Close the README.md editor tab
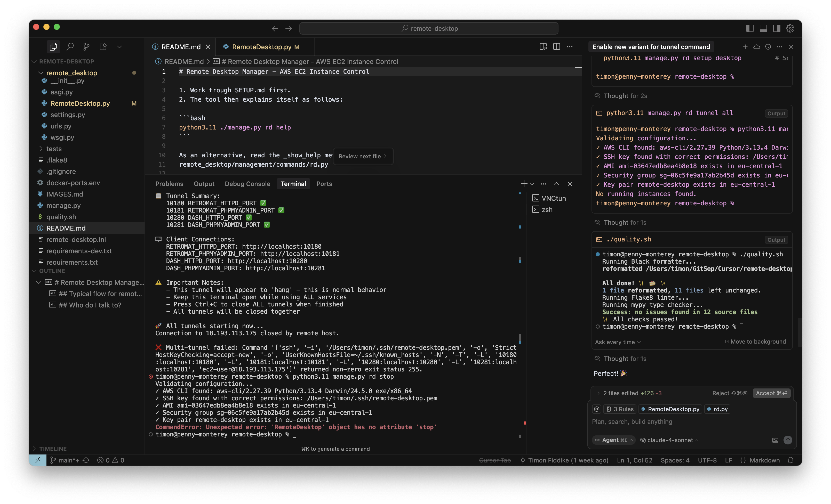 (208, 47)
